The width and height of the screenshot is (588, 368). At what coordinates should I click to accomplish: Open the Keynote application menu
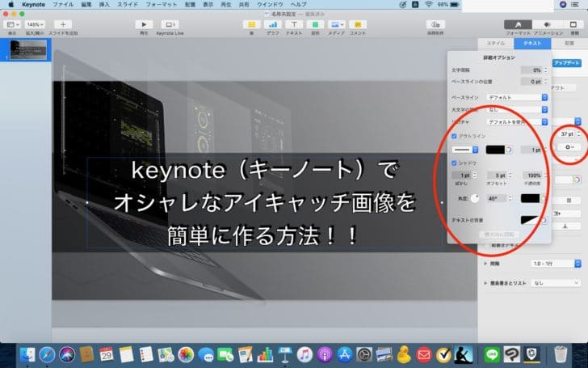pos(33,5)
